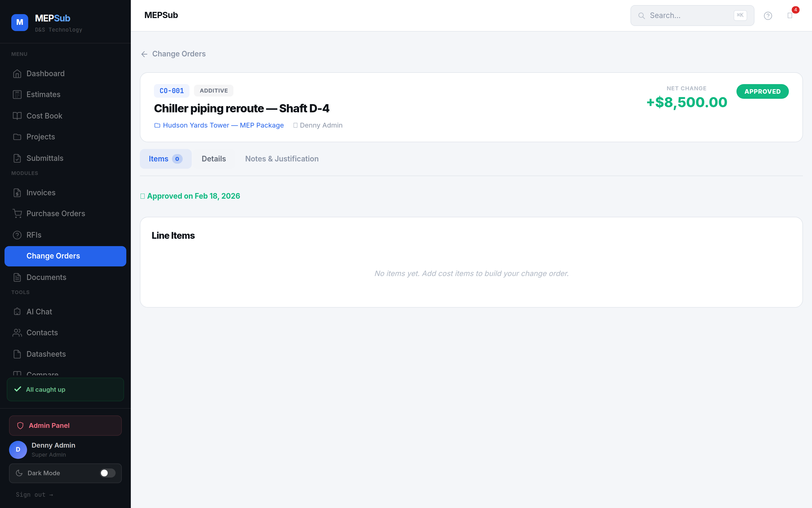Click the All caught up status banner
The height and width of the screenshot is (508, 812).
(65, 389)
